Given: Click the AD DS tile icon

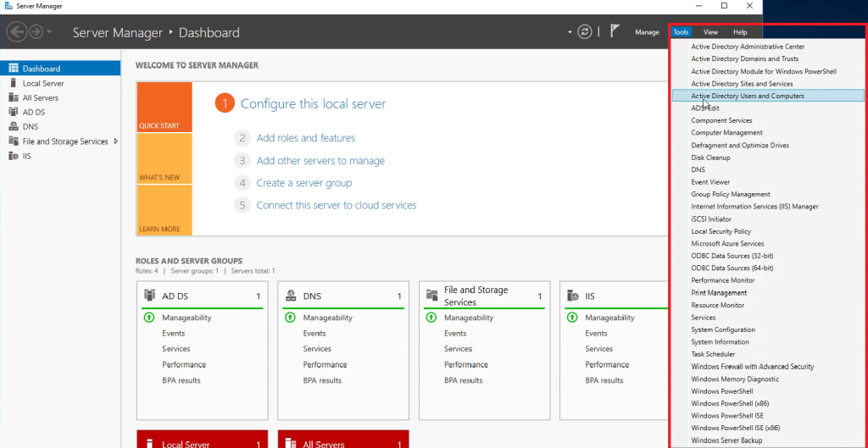Looking at the screenshot, I should (149, 296).
